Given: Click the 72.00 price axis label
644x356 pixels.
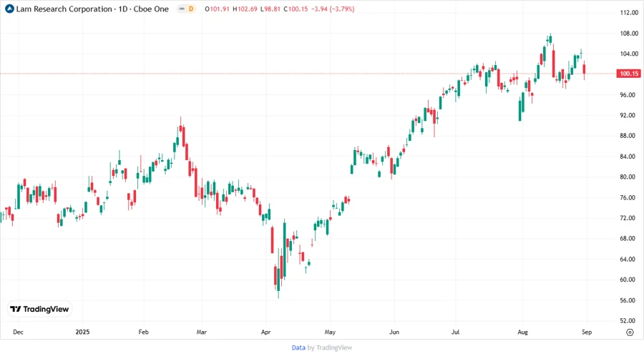Looking at the screenshot, I should [629, 218].
